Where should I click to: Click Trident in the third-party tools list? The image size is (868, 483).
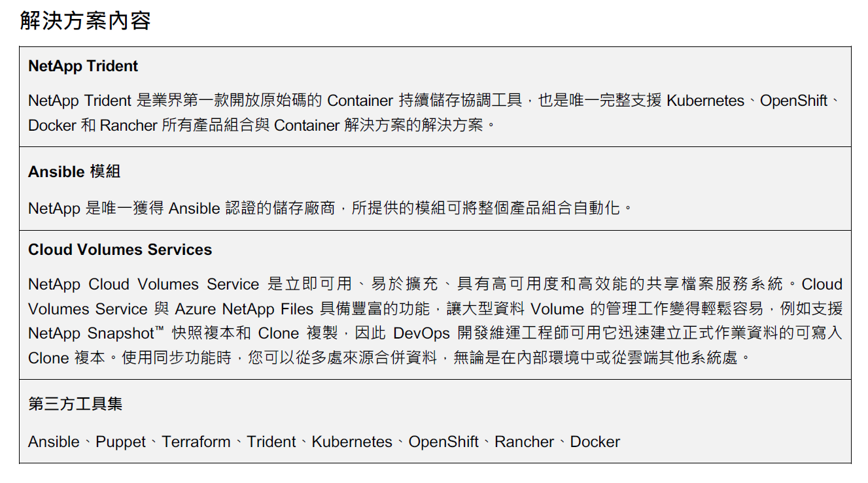coord(271,442)
